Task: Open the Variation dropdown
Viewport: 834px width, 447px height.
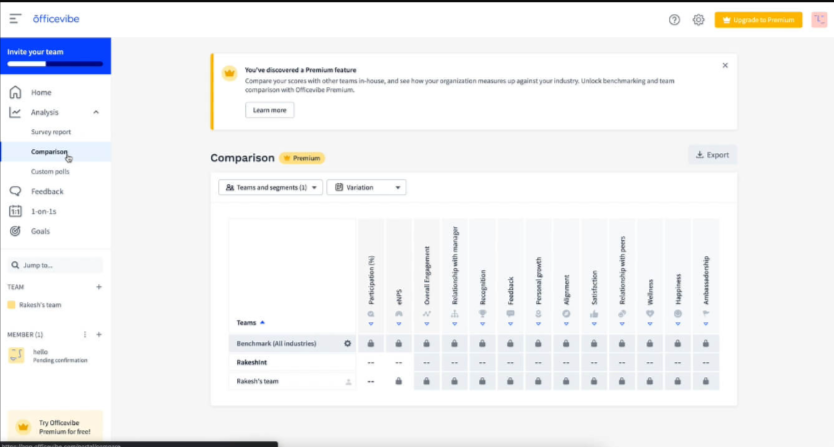Action: tap(366, 187)
